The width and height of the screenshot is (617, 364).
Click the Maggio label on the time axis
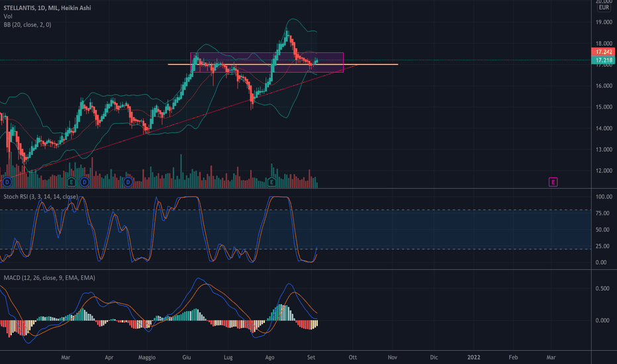147,357
